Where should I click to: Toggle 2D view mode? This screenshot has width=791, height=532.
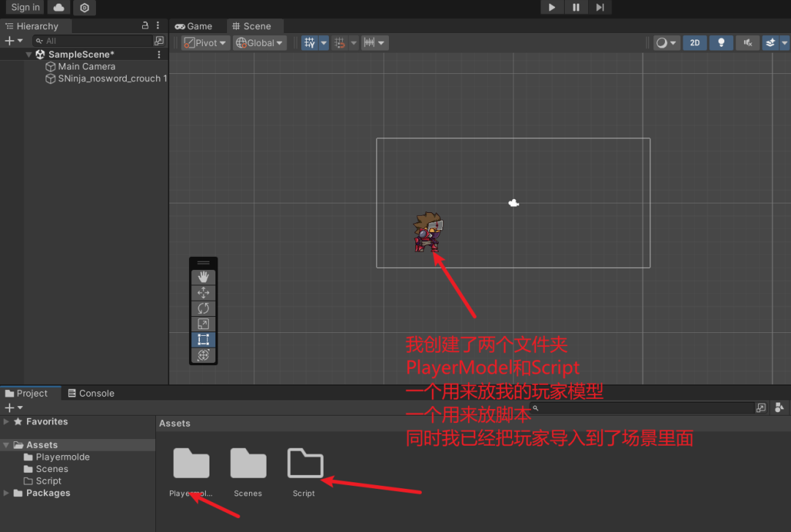[694, 43]
